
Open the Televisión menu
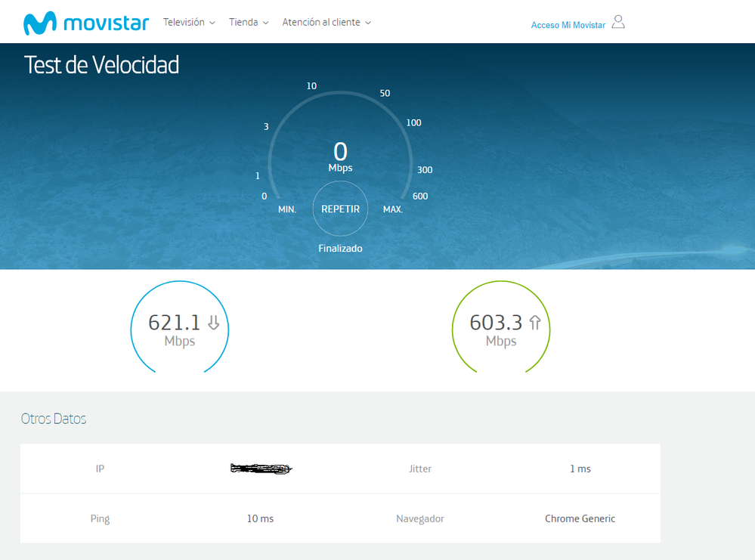[x=184, y=23]
